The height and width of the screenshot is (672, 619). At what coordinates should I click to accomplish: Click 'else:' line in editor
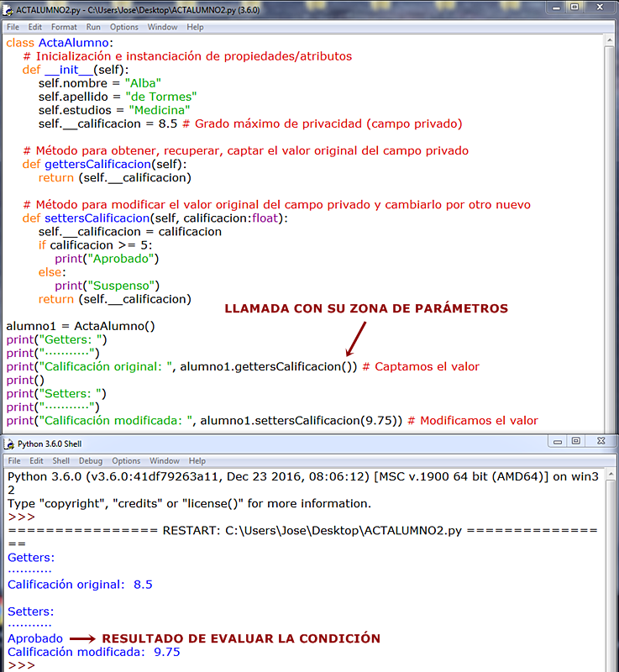pos(52,272)
